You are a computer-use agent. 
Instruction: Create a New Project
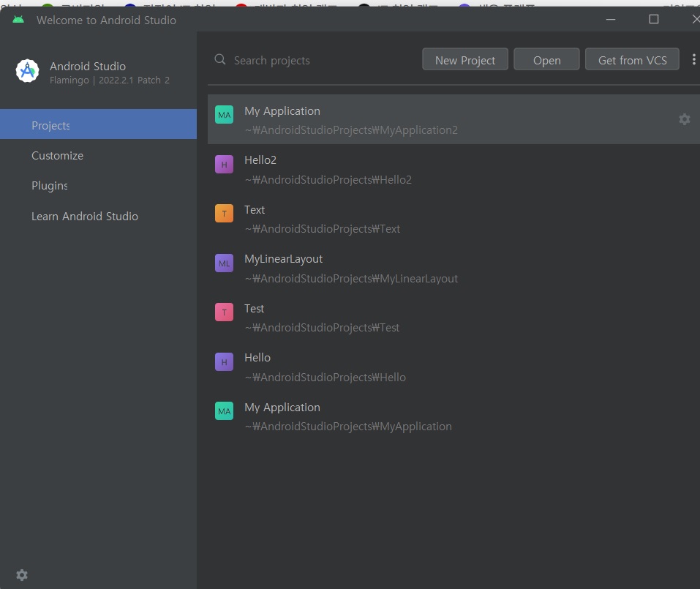(465, 59)
